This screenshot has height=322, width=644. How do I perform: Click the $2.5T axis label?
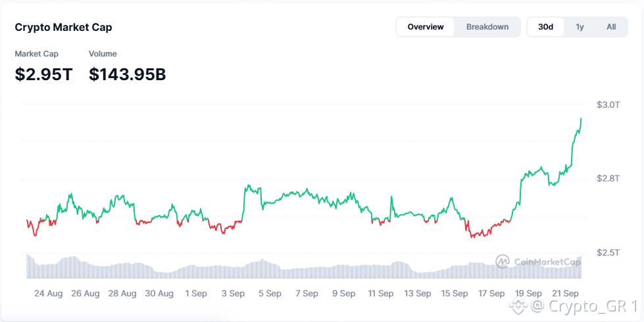(x=608, y=252)
